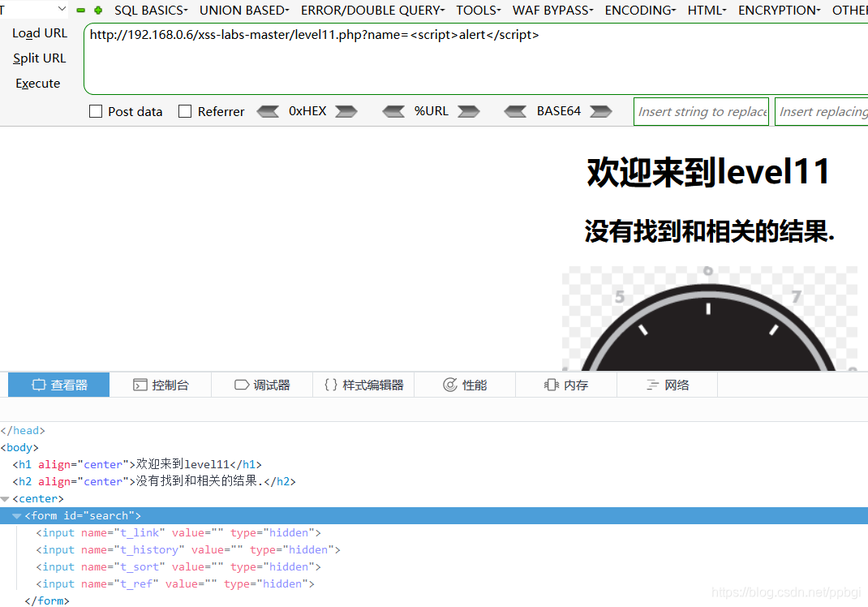
Task: Click the green plus icon in HackBar
Action: [98, 11]
